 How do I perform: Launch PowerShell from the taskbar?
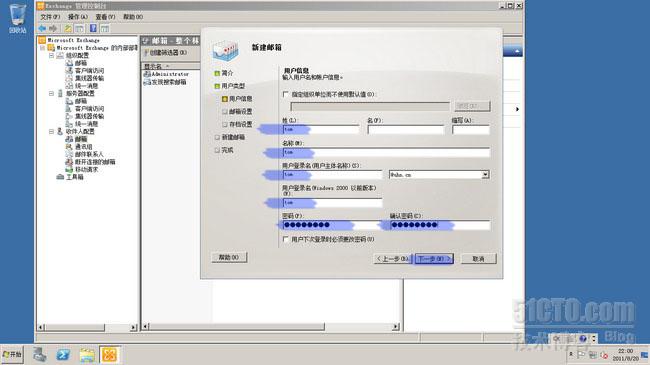point(63,355)
